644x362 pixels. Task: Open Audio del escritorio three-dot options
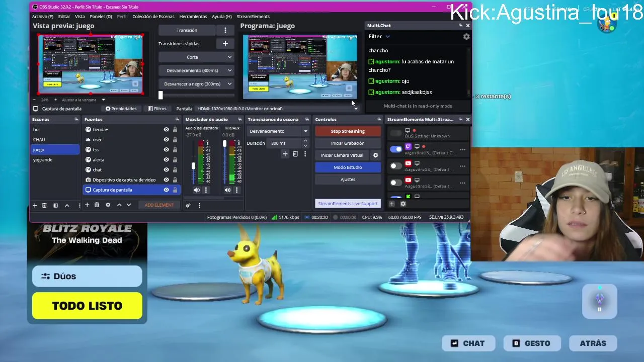[x=206, y=190]
